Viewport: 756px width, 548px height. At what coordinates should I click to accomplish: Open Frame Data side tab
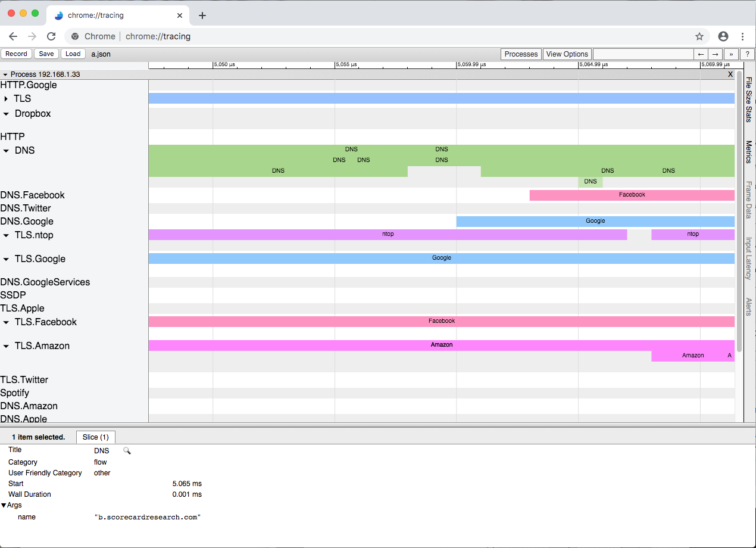749,200
